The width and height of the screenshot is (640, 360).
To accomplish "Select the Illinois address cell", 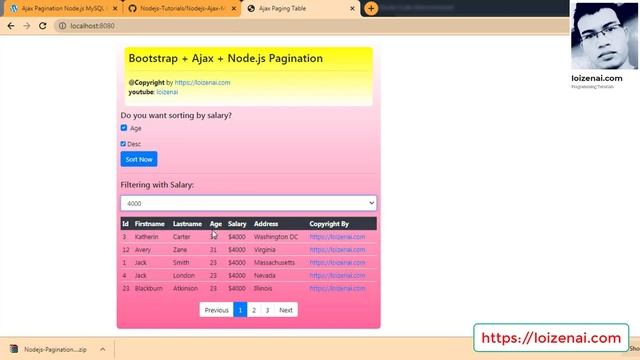I will (263, 289).
